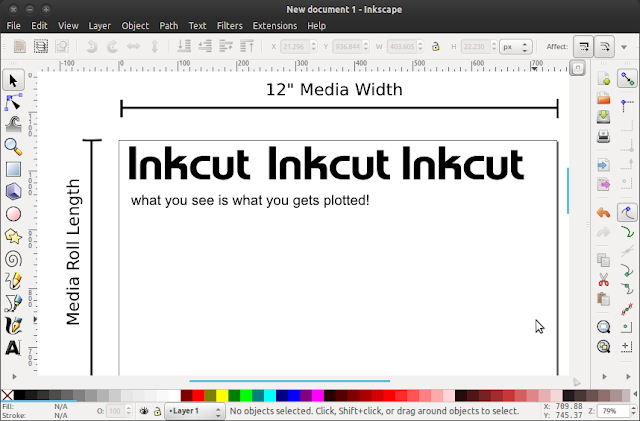The height and width of the screenshot is (421, 640).
Task: Expand the toolbox overflow arrow
Action: [x=14, y=376]
